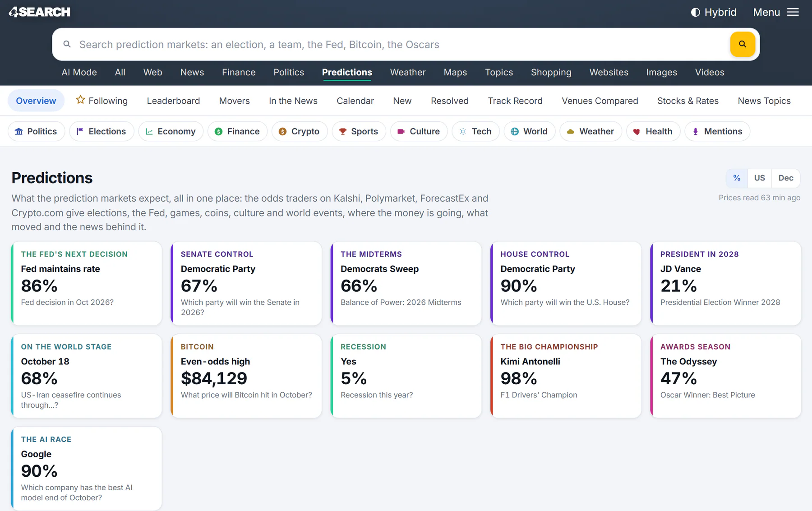Open the In the News sub-tab
812x511 pixels.
pos(293,101)
